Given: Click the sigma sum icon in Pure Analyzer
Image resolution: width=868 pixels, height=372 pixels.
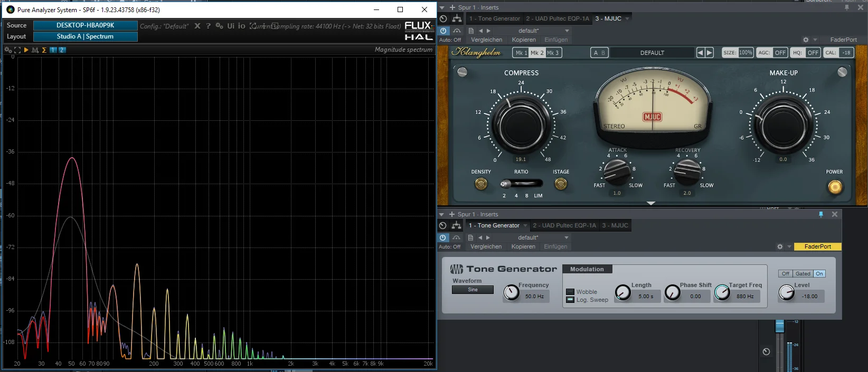Looking at the screenshot, I should (x=44, y=50).
